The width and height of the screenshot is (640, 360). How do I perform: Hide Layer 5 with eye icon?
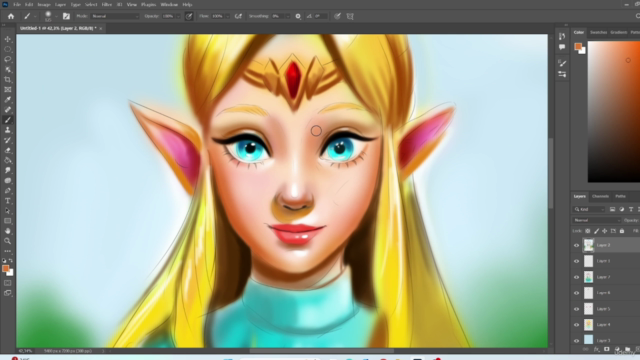click(x=576, y=309)
